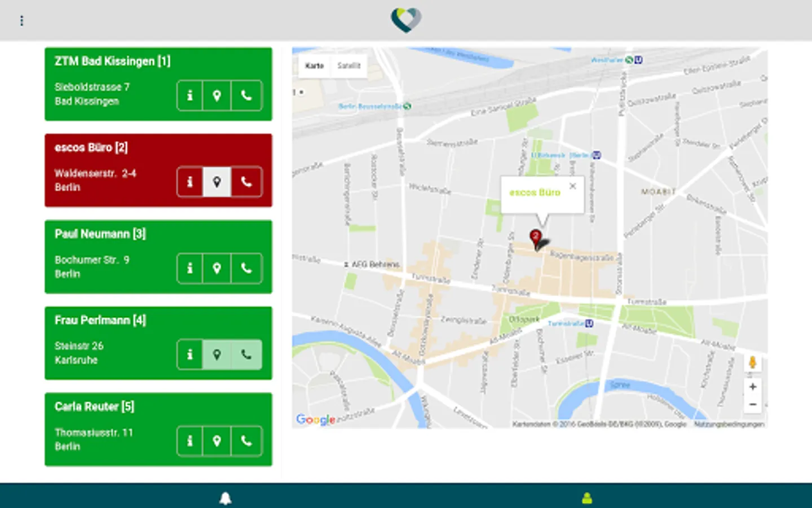Click the Google logo on map
Image resolution: width=812 pixels, height=508 pixels.
[316, 419]
